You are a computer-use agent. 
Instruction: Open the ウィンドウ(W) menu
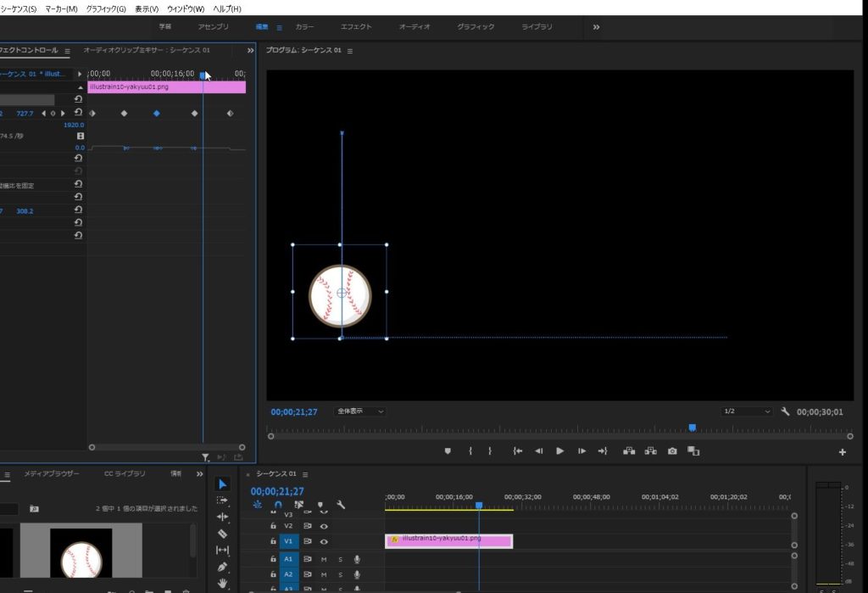186,8
